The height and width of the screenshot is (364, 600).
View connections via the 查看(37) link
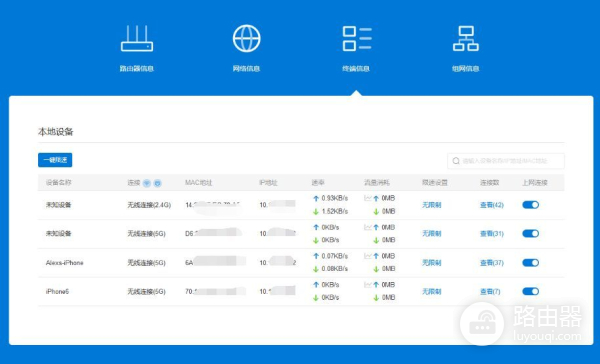(492, 263)
